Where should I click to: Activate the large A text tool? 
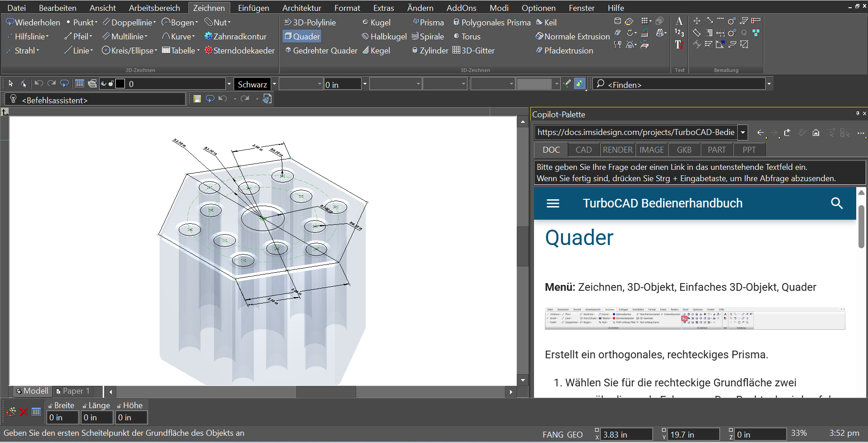(x=679, y=21)
